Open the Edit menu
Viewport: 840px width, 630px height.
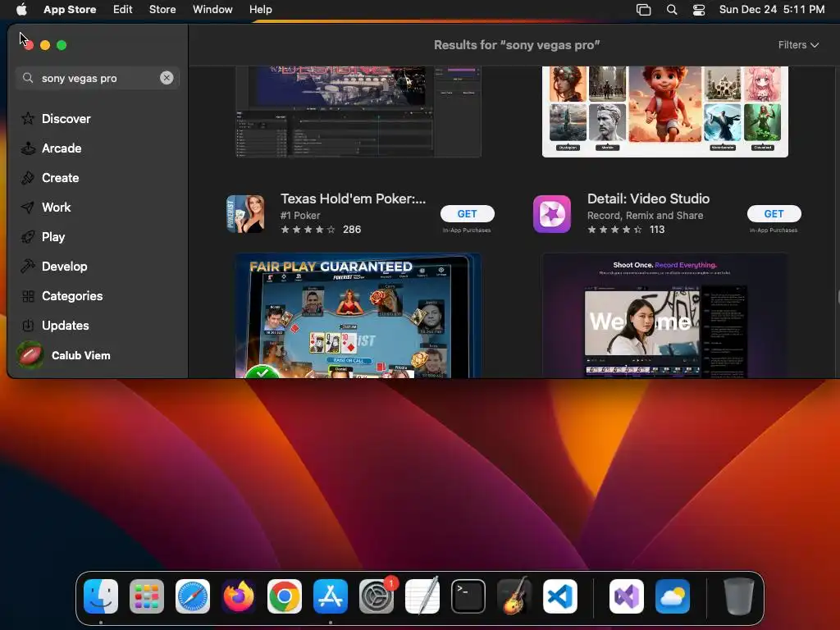(x=123, y=10)
